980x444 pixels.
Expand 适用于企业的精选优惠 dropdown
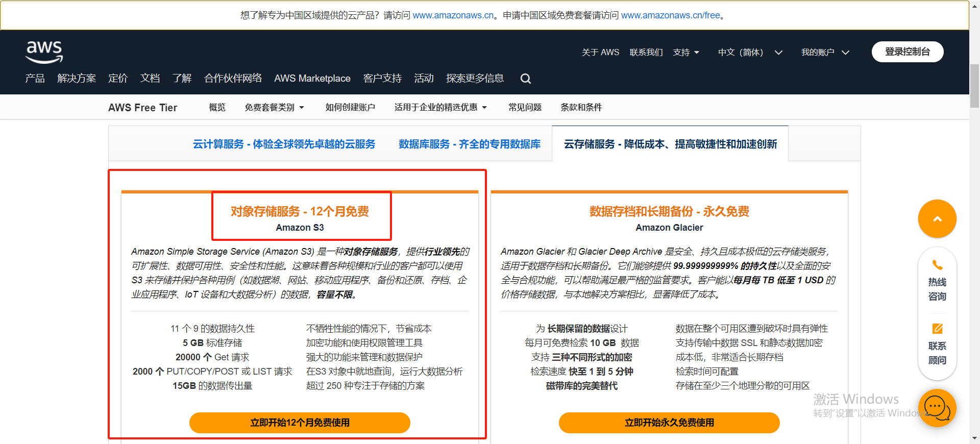[440, 107]
